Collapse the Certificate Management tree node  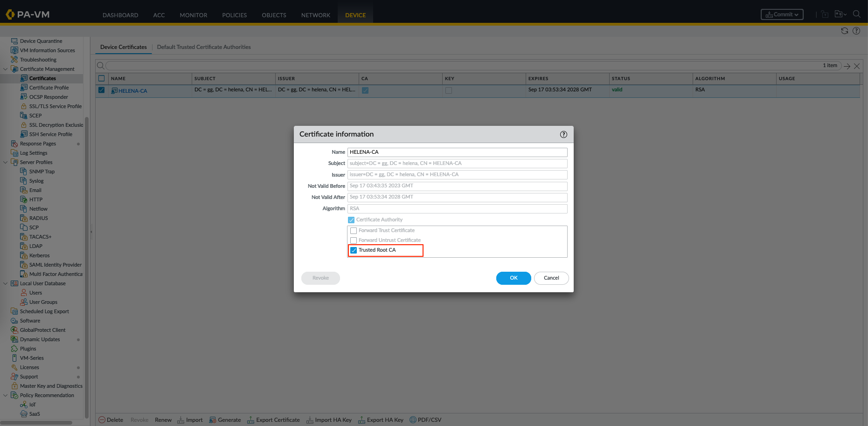click(6, 69)
